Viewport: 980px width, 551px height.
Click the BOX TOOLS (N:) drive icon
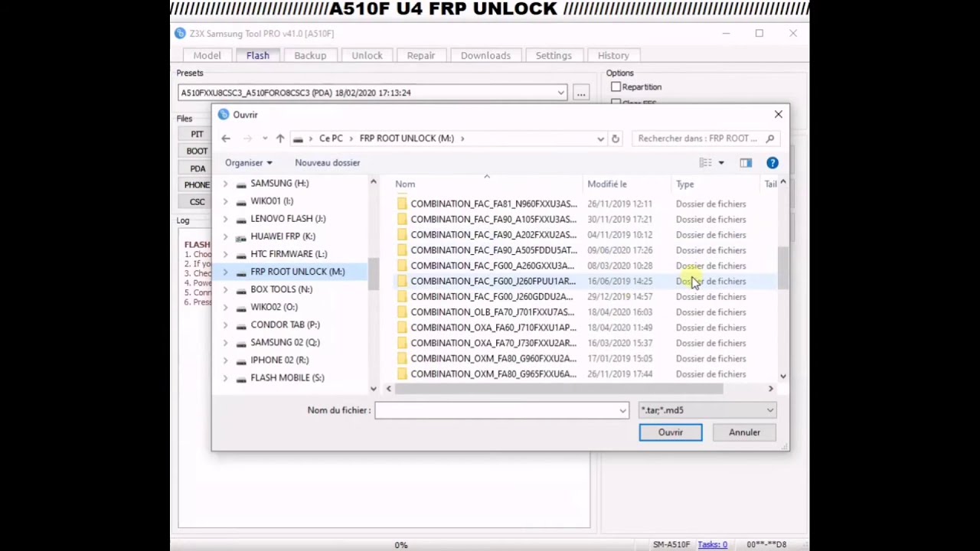tap(241, 289)
